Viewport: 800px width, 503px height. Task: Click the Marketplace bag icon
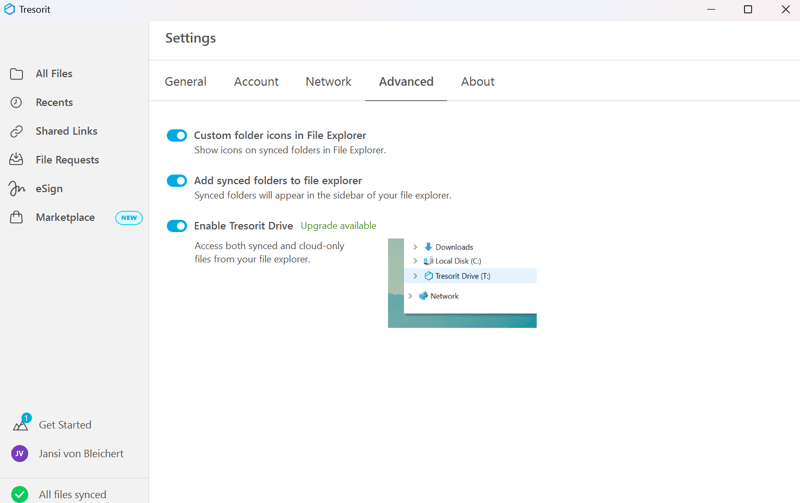16,217
